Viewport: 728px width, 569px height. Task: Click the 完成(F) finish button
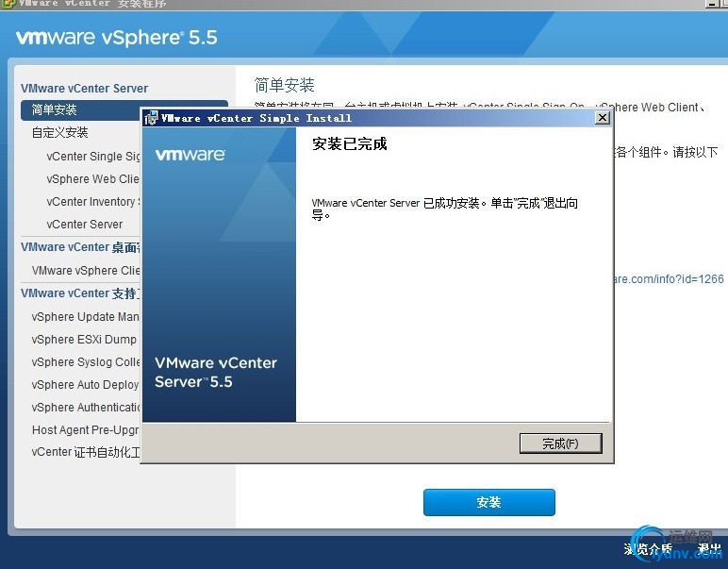click(x=560, y=443)
